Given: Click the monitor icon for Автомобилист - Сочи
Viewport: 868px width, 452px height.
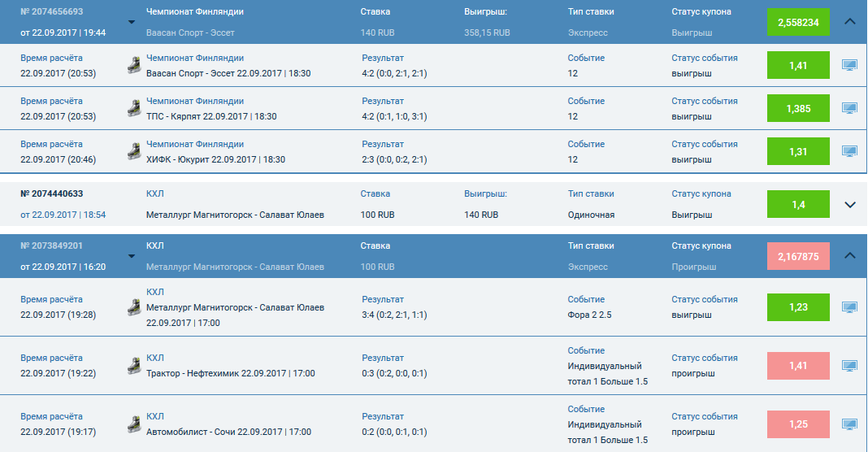Looking at the screenshot, I should (x=849, y=424).
